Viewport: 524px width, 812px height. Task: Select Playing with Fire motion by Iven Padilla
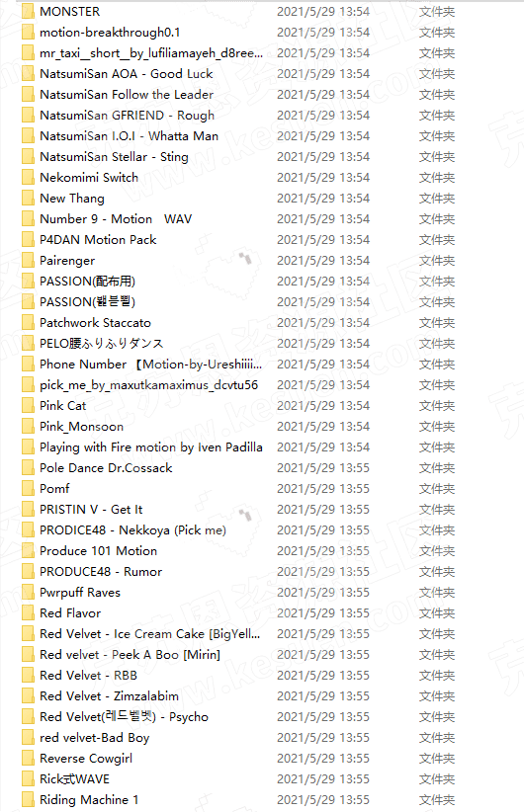point(151,447)
